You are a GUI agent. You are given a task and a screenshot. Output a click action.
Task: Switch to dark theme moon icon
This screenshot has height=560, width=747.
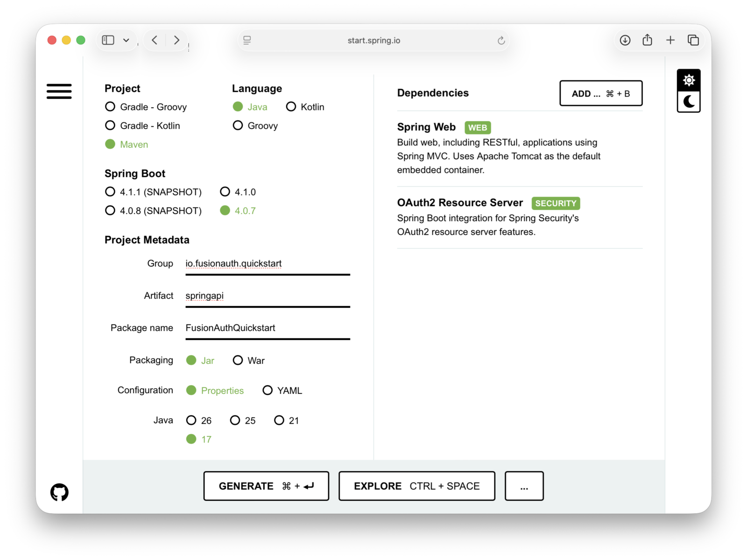tap(689, 102)
